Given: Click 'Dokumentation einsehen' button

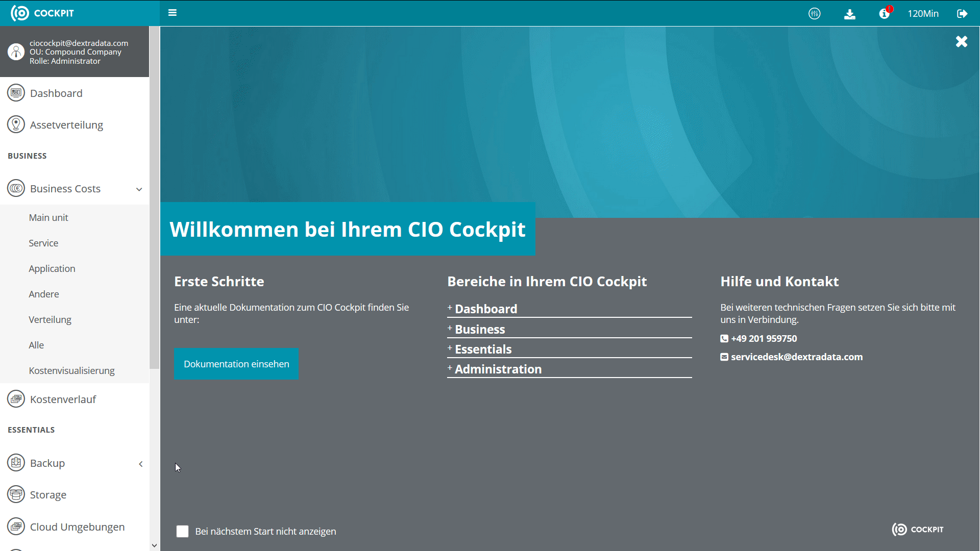Looking at the screenshot, I should point(236,364).
